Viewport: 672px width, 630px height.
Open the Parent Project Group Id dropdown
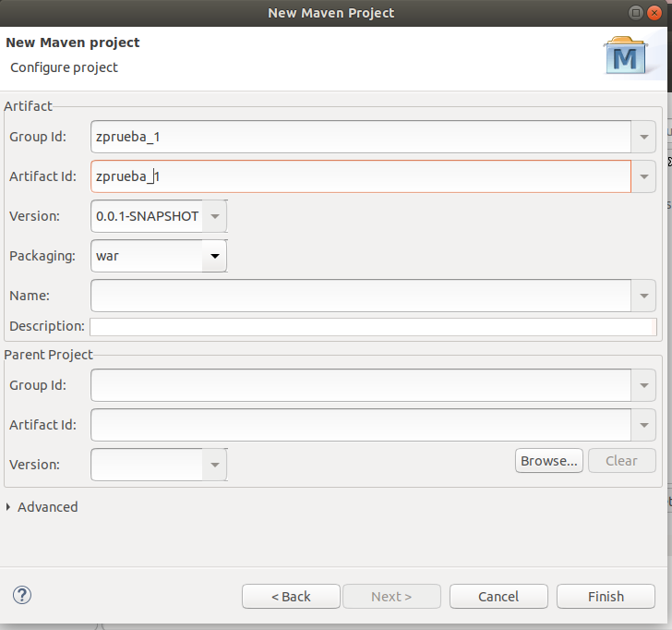[643, 385]
